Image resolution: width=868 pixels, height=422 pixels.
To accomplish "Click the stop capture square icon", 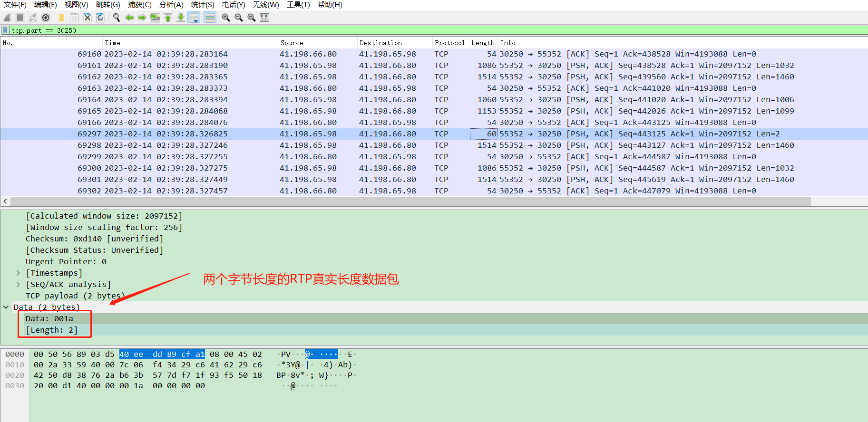I will (x=20, y=18).
